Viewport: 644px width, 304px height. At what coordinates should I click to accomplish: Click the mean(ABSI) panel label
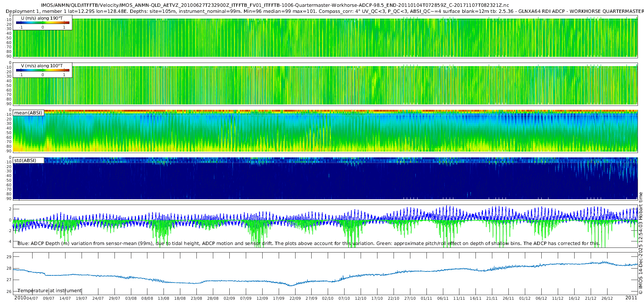point(28,113)
